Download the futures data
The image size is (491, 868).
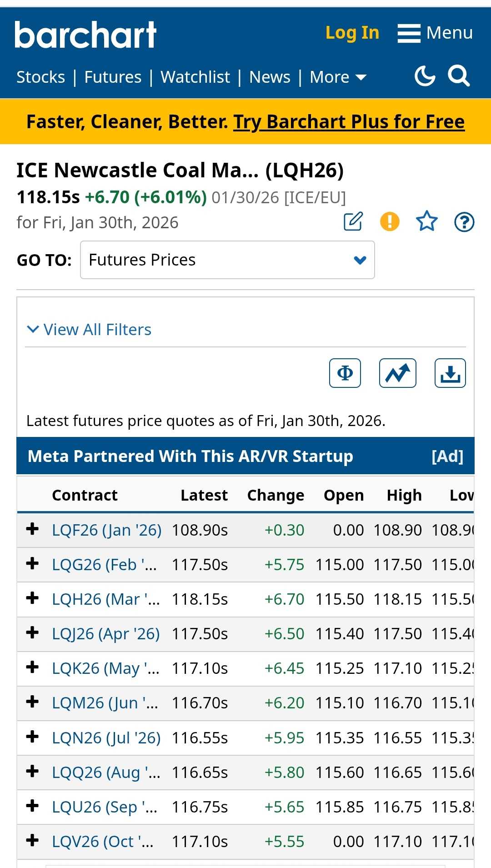tap(450, 373)
